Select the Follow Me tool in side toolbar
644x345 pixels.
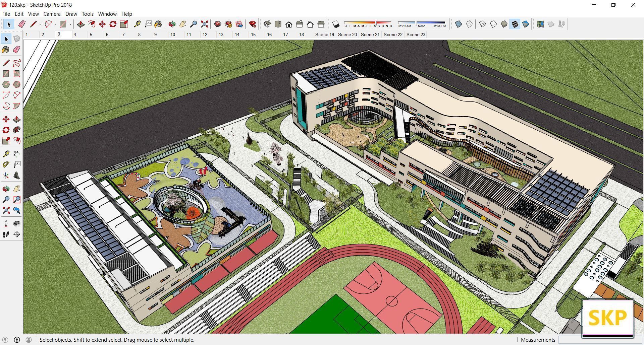(x=17, y=130)
